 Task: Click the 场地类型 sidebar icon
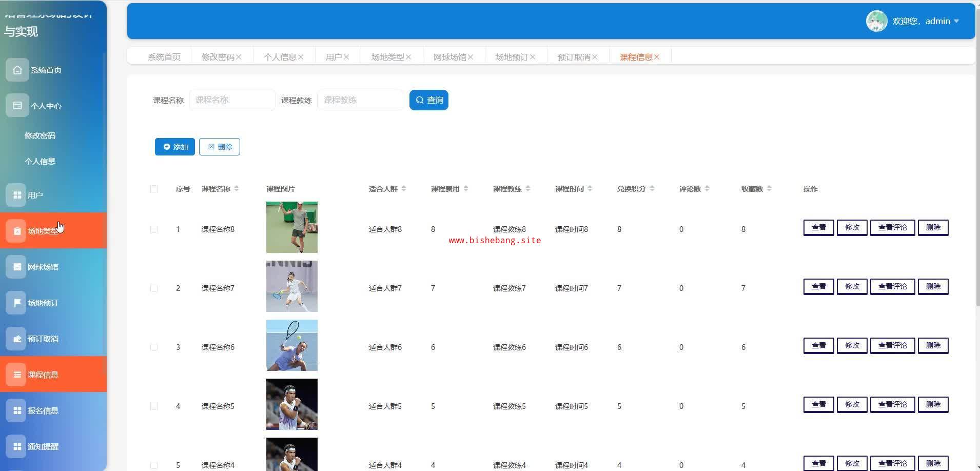point(17,231)
